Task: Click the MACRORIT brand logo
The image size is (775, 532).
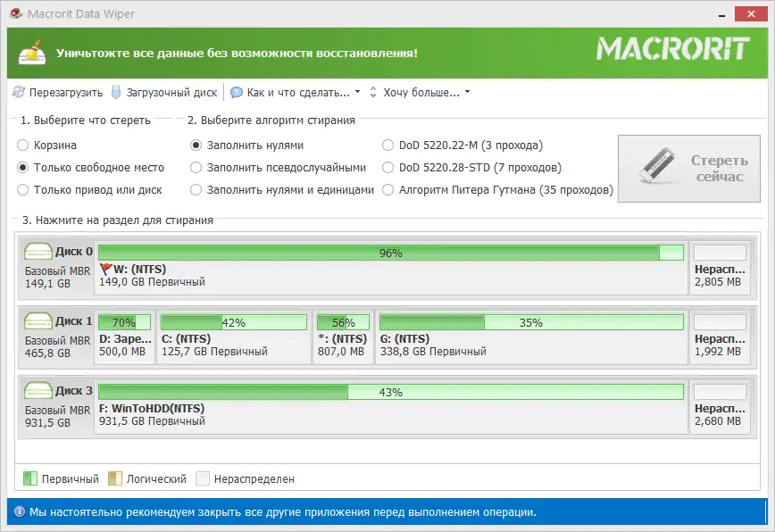Action: click(x=673, y=49)
